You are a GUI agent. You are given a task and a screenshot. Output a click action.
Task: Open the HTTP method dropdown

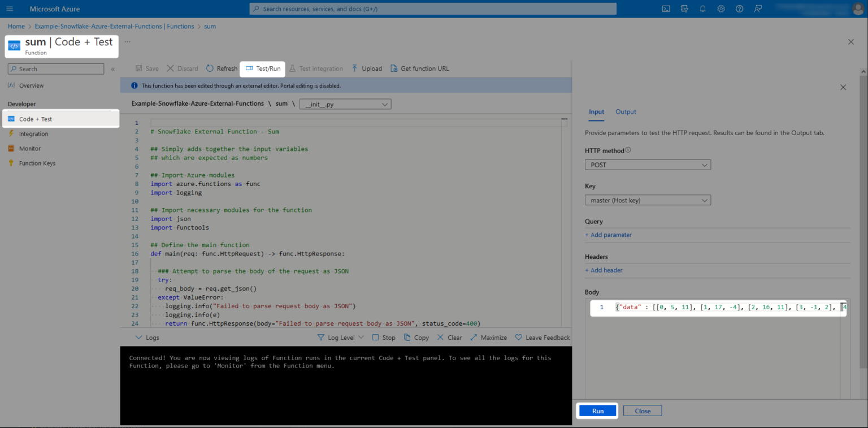coord(648,165)
